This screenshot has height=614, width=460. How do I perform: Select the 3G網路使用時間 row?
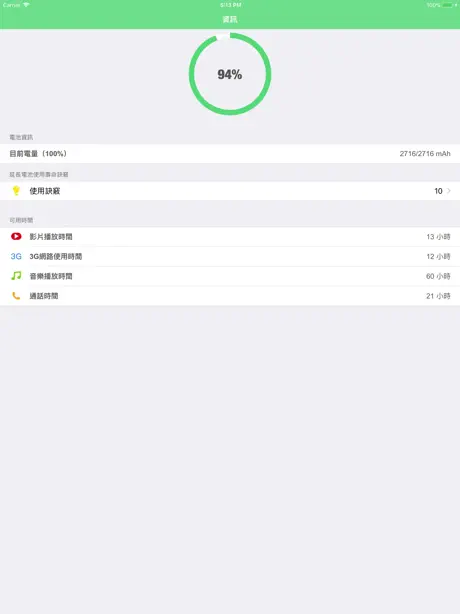click(230, 256)
